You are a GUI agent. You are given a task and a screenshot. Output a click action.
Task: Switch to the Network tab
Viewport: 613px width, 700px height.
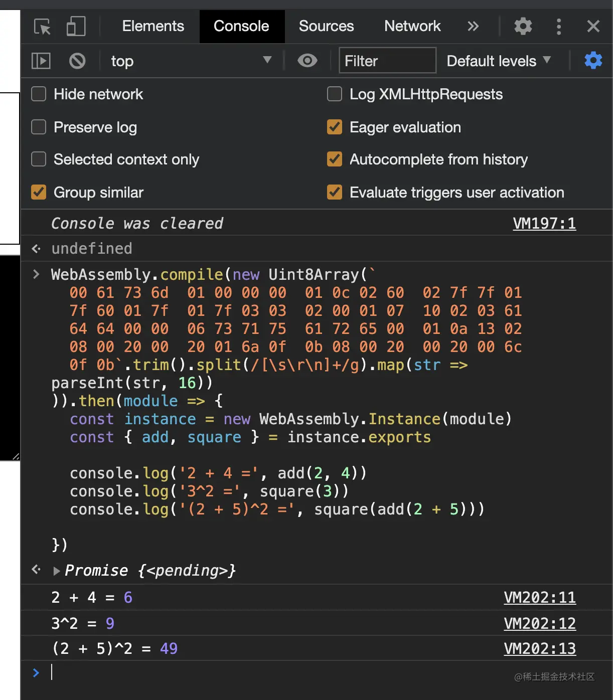point(412,26)
